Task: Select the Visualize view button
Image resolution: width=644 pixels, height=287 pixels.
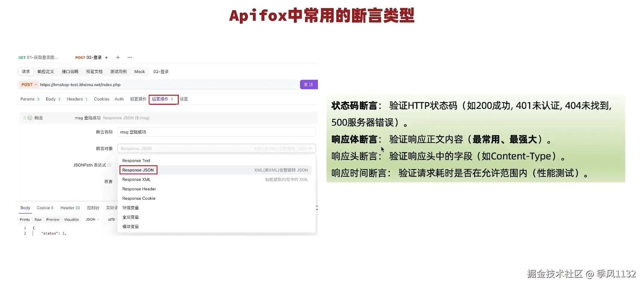Action: 71,220
